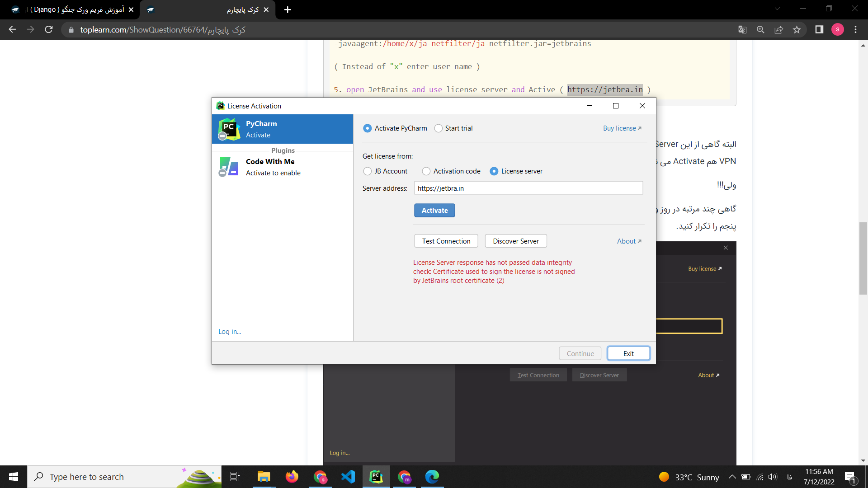Bookmark this page with star icon
This screenshot has height=488, width=868.
tap(797, 30)
